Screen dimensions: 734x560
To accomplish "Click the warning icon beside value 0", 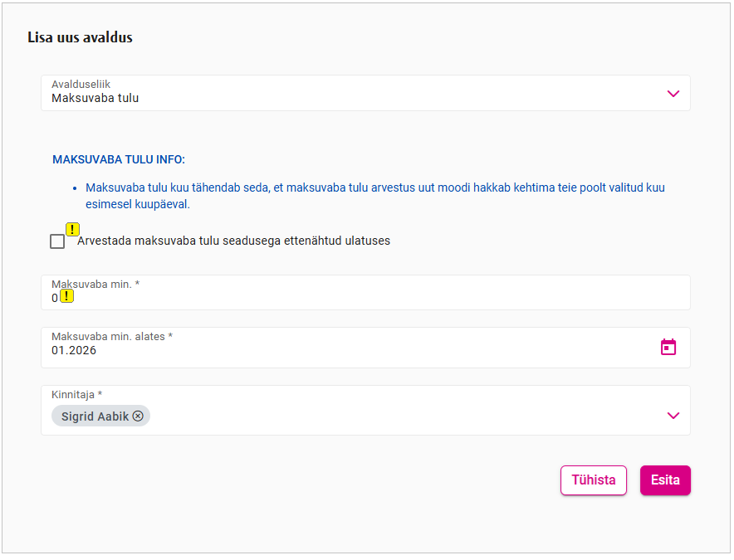I will (67, 296).
